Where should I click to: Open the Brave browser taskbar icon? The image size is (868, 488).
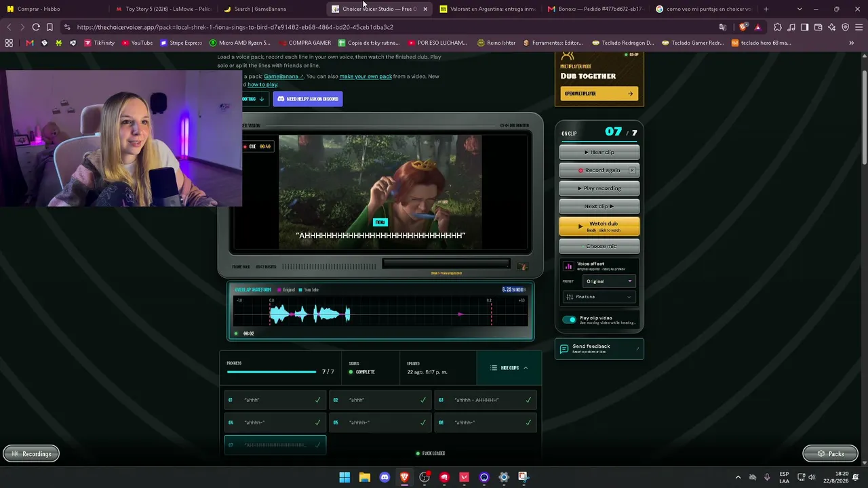point(405,477)
